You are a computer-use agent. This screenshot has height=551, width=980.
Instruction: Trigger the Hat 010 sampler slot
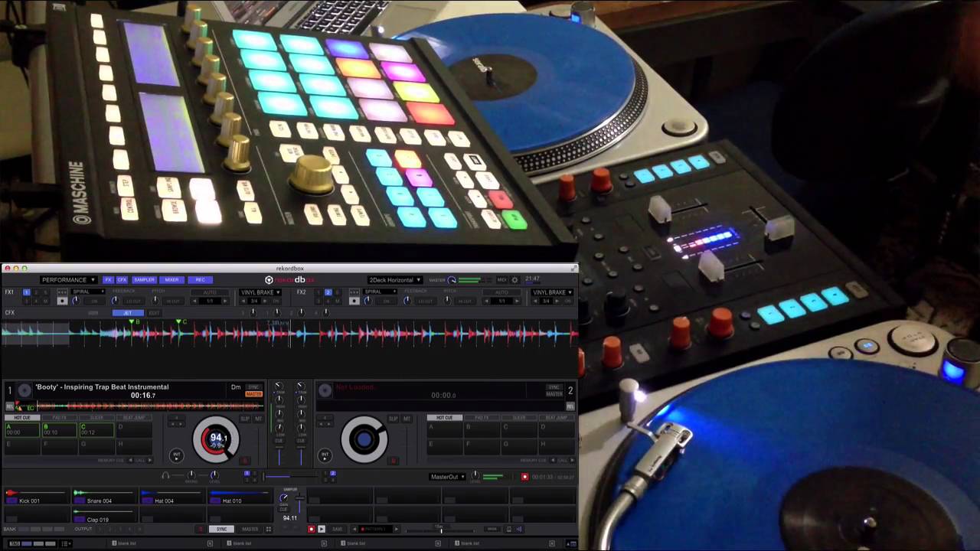[240, 496]
